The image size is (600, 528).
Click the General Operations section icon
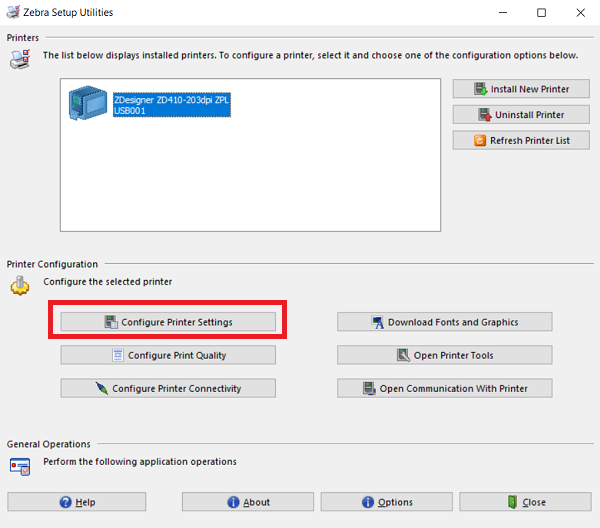click(x=19, y=465)
